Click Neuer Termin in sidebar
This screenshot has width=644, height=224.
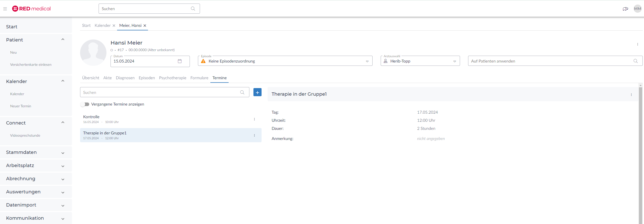21,106
